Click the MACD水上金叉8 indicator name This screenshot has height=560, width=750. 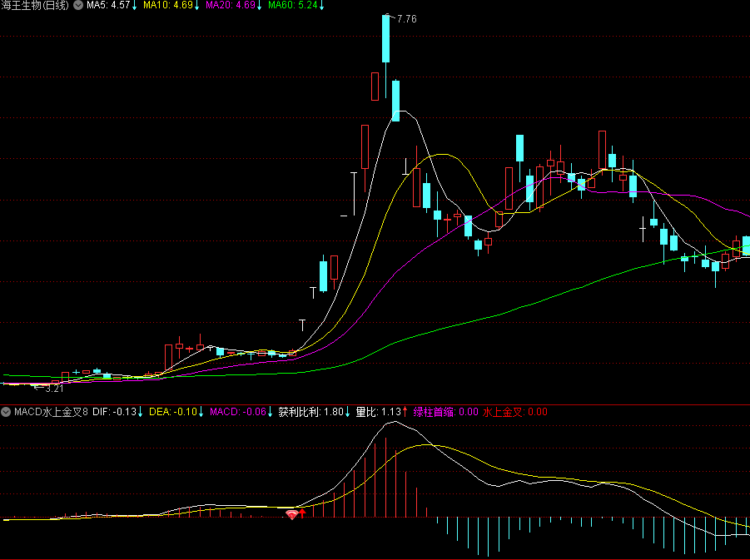pyautogui.click(x=50, y=411)
